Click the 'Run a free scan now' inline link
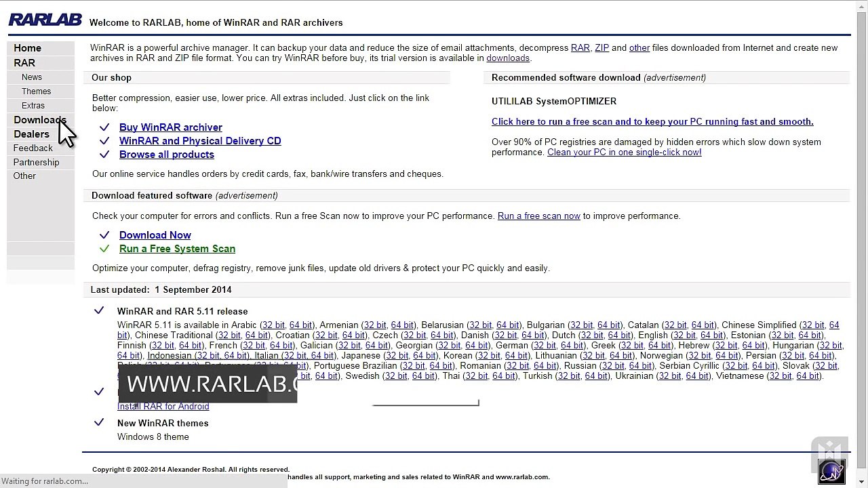Screen dimensions: 868x488 pyautogui.click(x=538, y=216)
